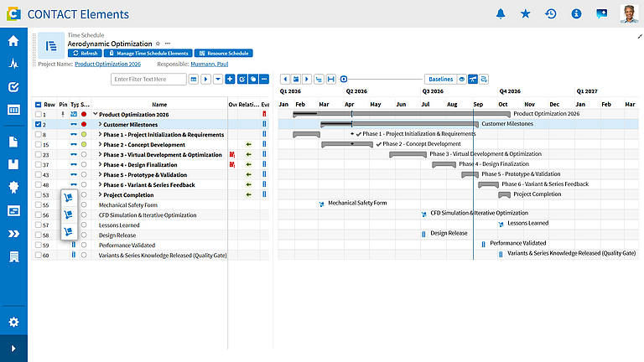Open the settings gear in sidebar
This screenshot has width=644, height=362.
point(13,322)
